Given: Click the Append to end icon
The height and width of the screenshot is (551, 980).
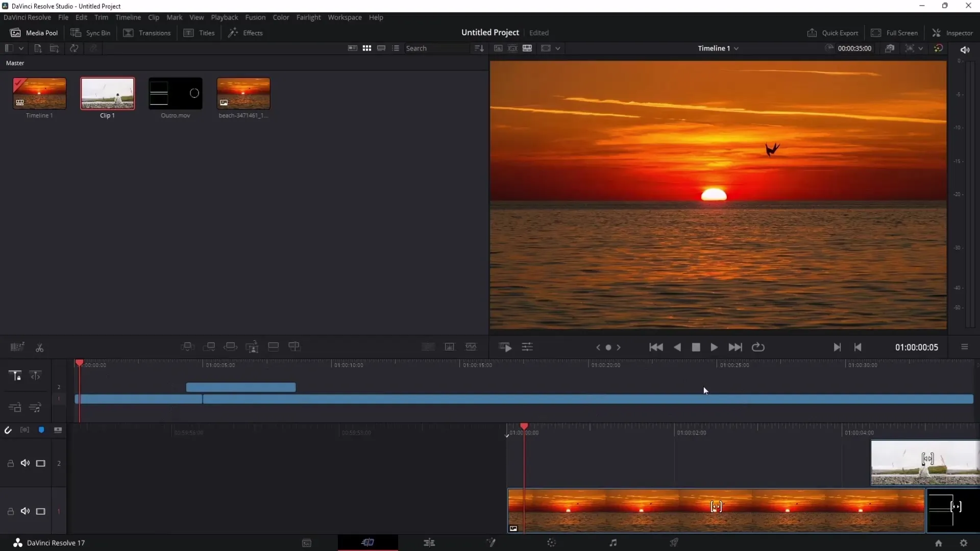Looking at the screenshot, I should 209,347.
